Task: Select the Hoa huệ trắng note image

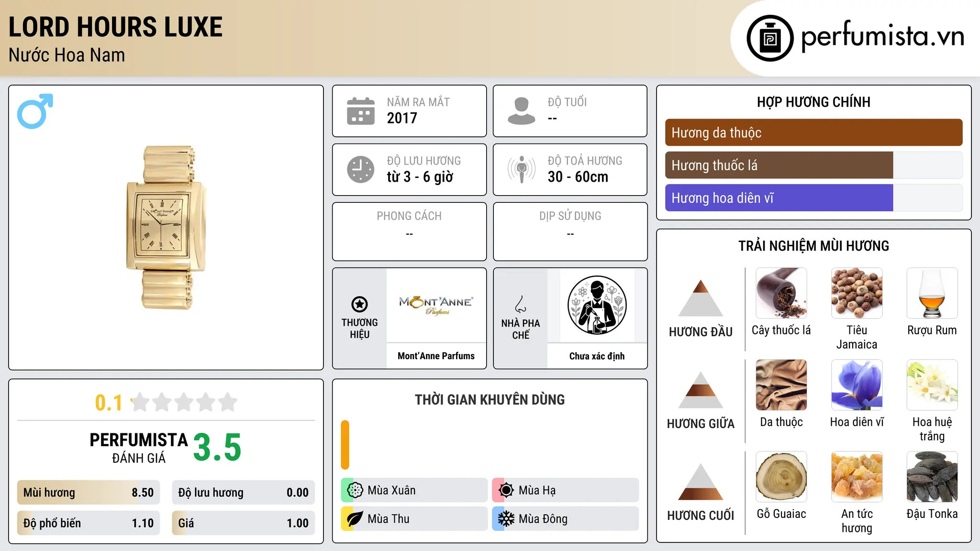Action: (932, 385)
